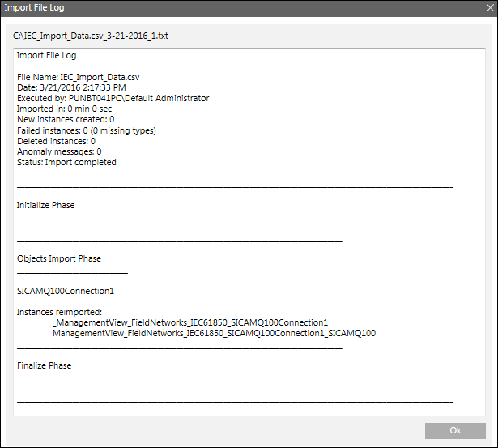This screenshot has width=498, height=448.
Task: Click the Deleted instances line
Action: coord(56,141)
